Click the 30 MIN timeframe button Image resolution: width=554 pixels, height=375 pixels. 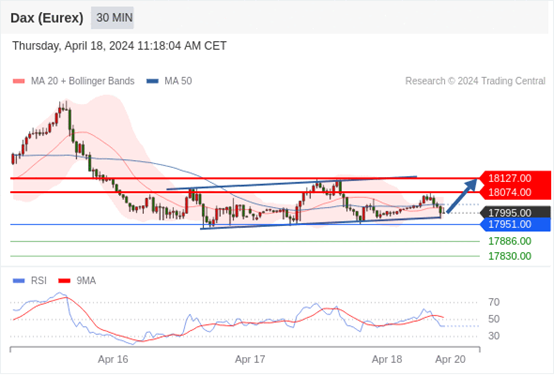[x=112, y=18]
